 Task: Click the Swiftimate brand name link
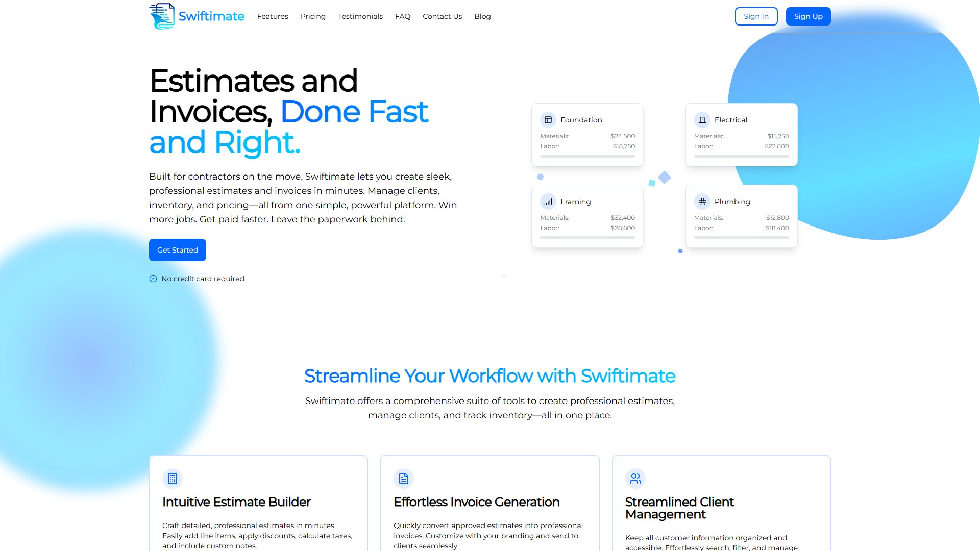[x=211, y=16]
